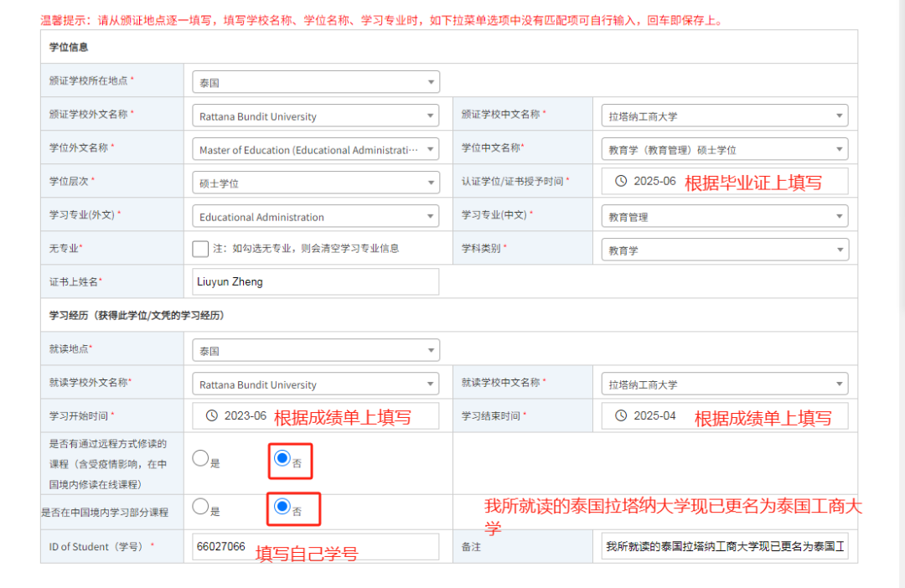Click clock icon in degree award date field

(x=621, y=181)
